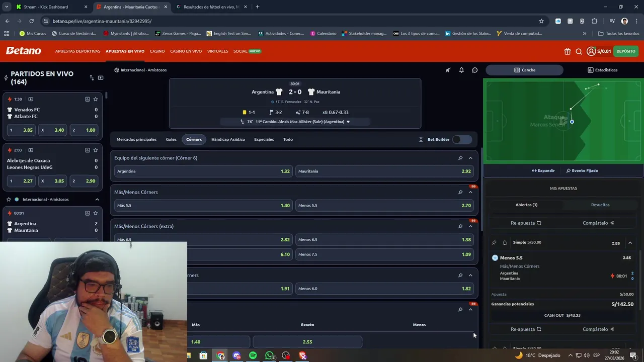Open the Betano search magnifier icon
Viewport: 644px width, 362px height.
pyautogui.click(x=579, y=51)
